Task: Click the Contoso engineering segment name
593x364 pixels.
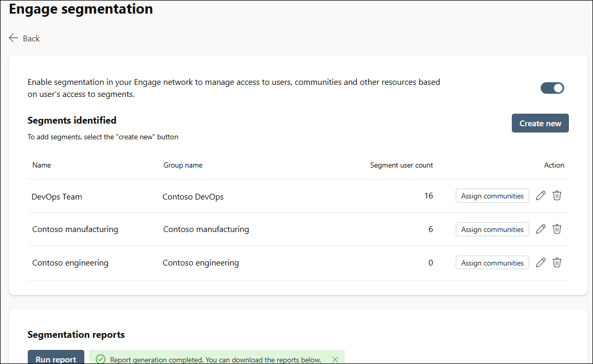Action: point(70,263)
